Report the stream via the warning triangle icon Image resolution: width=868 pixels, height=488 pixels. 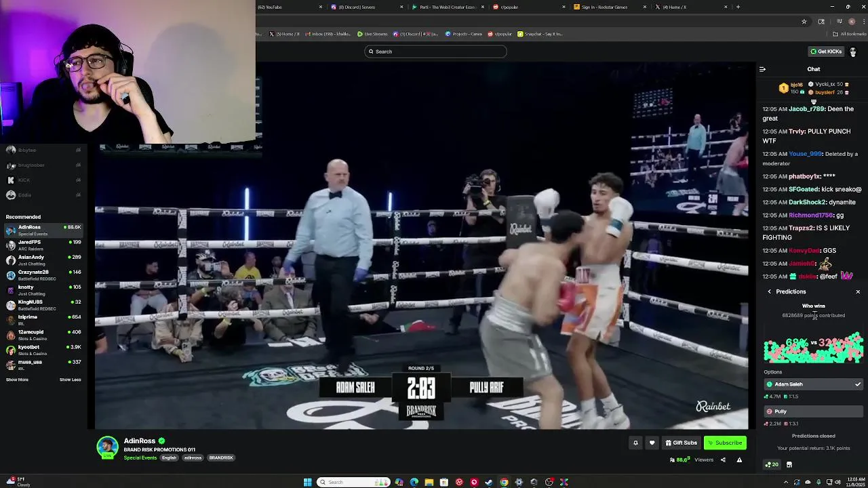pyautogui.click(x=739, y=460)
